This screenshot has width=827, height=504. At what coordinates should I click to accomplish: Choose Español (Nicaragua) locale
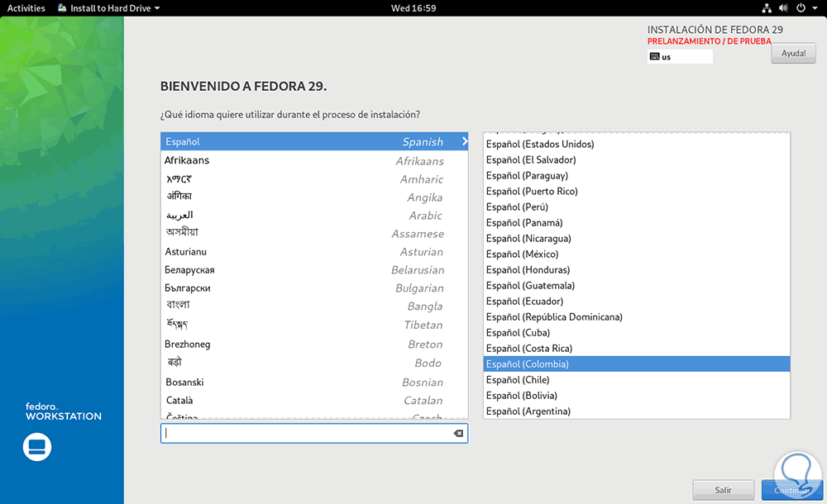637,238
